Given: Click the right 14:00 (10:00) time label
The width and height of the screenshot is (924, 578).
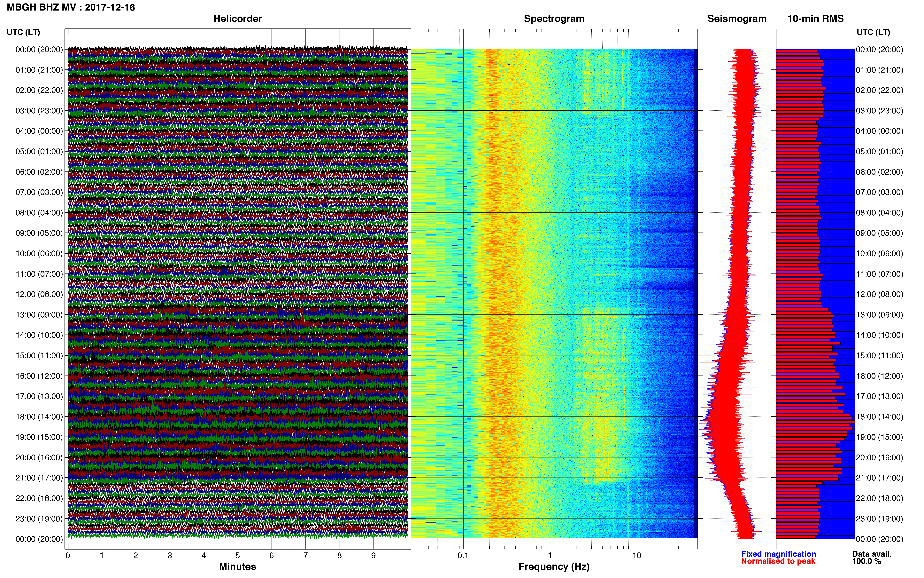Looking at the screenshot, I should coord(879,335).
